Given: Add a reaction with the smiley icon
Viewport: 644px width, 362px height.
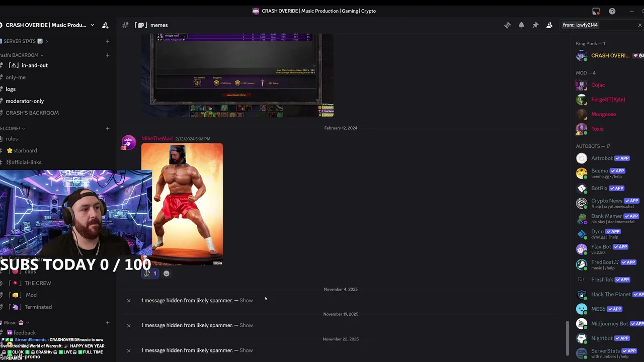Looking at the screenshot, I should click(x=167, y=274).
